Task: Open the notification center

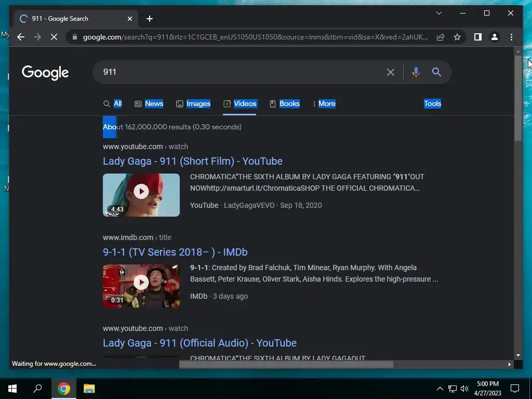Action: pyautogui.click(x=515, y=389)
